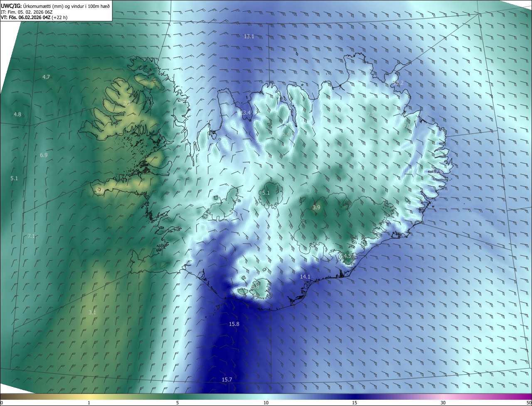Click the 12.2 value on the northeast coast

coord(398,83)
